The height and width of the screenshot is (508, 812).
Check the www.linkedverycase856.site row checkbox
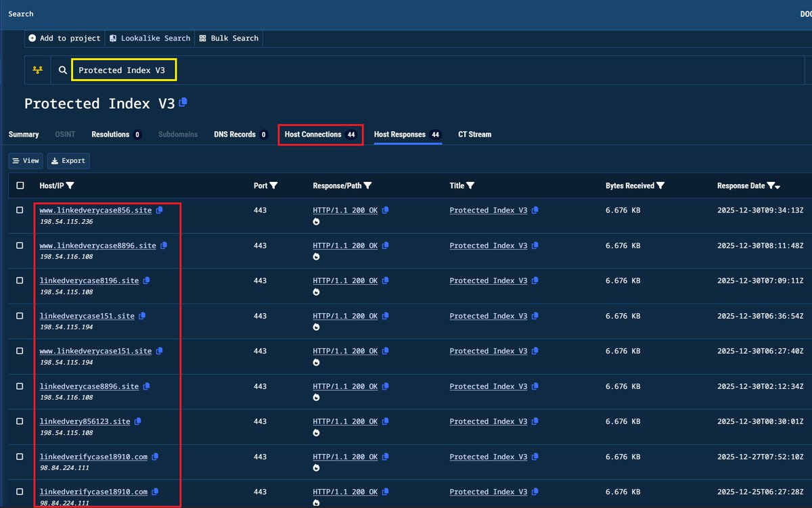[x=20, y=210]
